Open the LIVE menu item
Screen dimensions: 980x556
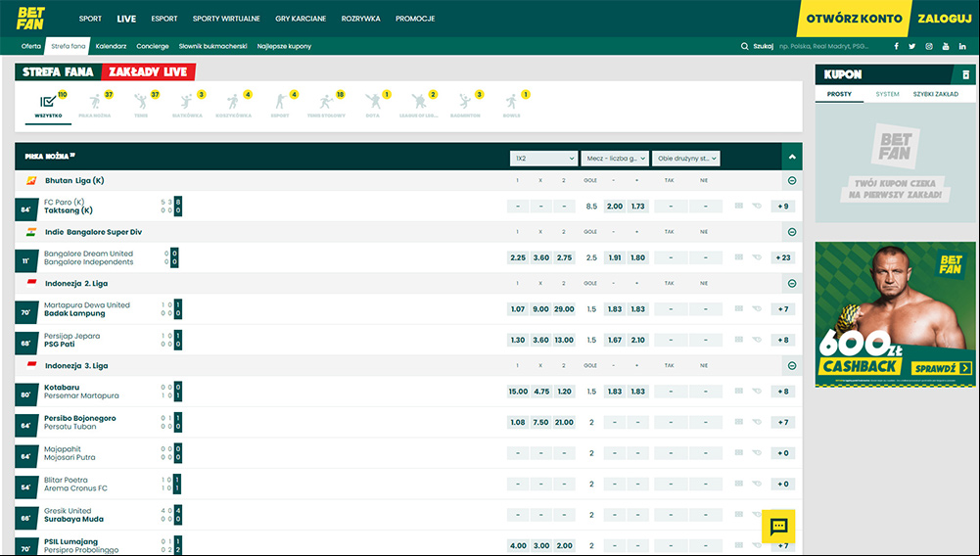coord(126,19)
